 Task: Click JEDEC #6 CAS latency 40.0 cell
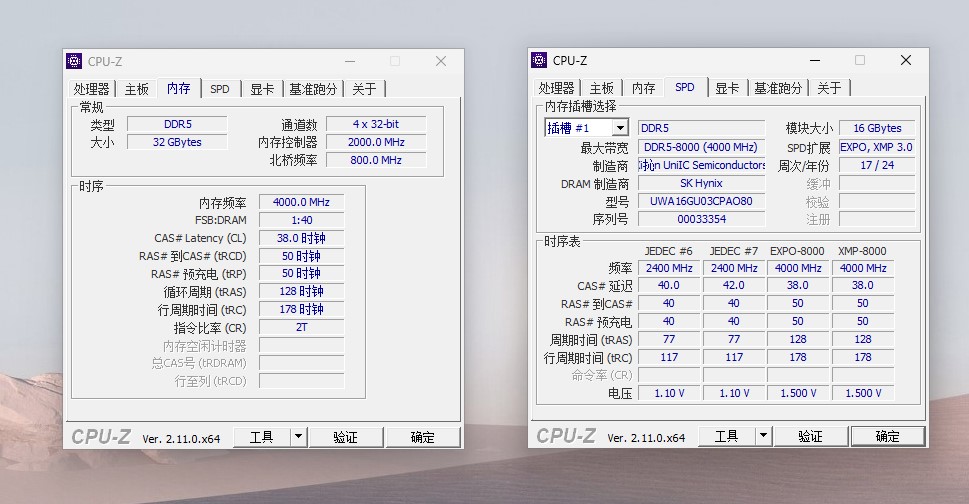coord(669,285)
